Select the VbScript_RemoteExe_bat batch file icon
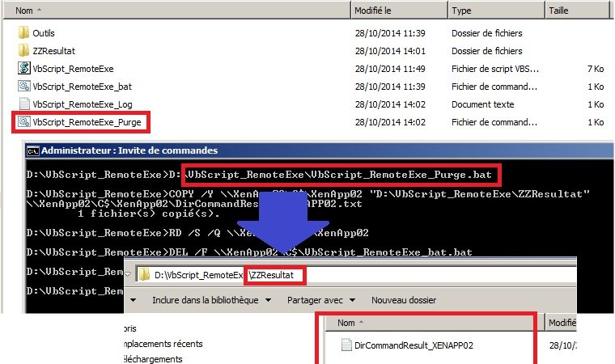The width and height of the screenshot is (615, 364). pyautogui.click(x=23, y=87)
